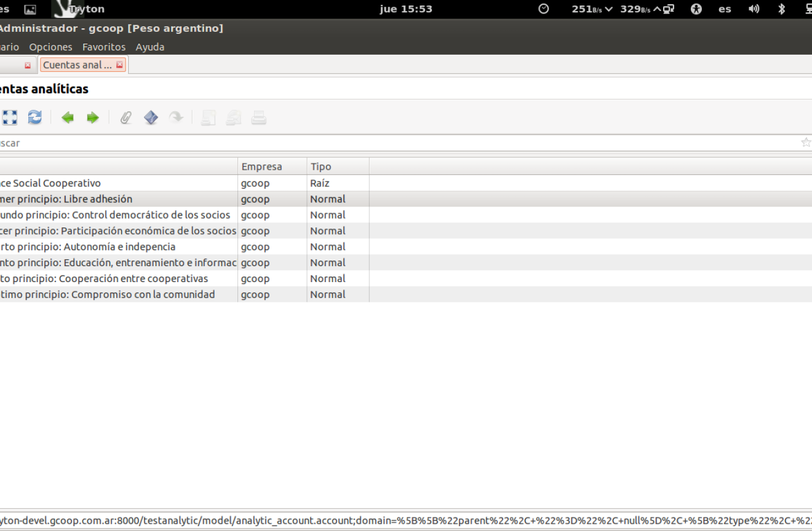The image size is (812, 531).
Task: Go to next record with green right arrow
Action: coord(92,118)
